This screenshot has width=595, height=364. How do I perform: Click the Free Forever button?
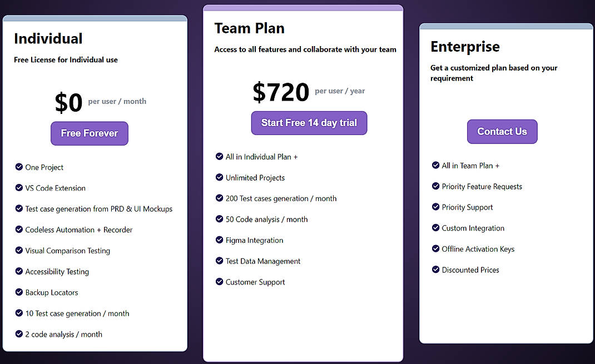point(89,133)
